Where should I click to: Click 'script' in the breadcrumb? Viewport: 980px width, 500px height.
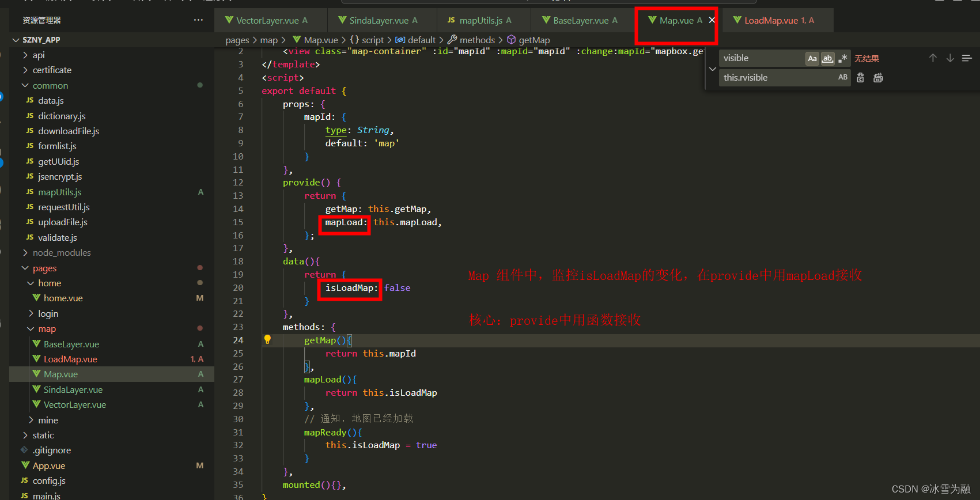click(x=373, y=40)
